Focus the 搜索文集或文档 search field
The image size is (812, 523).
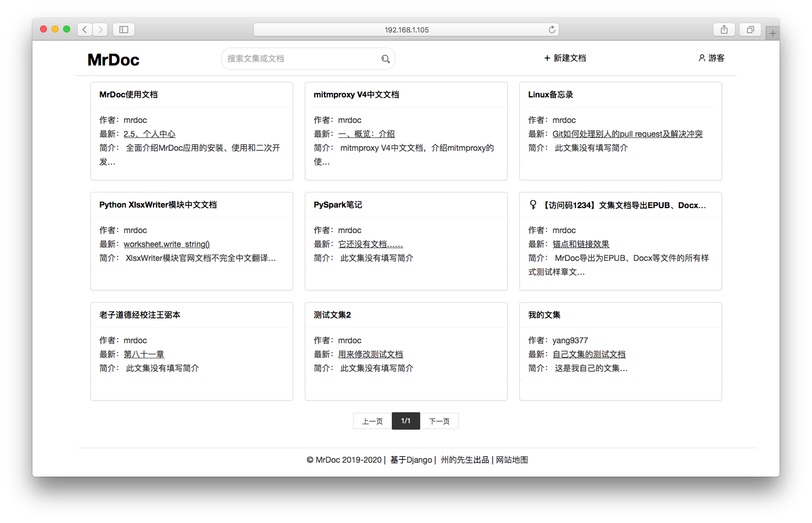pyautogui.click(x=301, y=59)
